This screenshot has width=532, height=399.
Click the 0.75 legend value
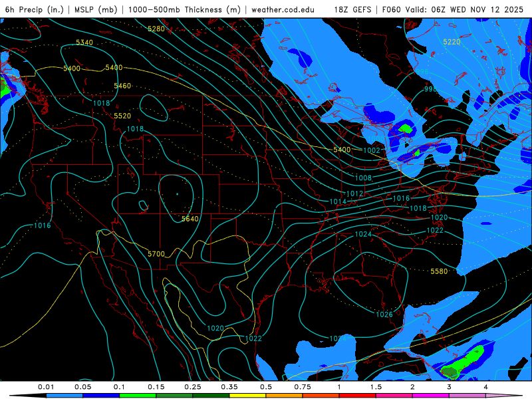point(303,387)
